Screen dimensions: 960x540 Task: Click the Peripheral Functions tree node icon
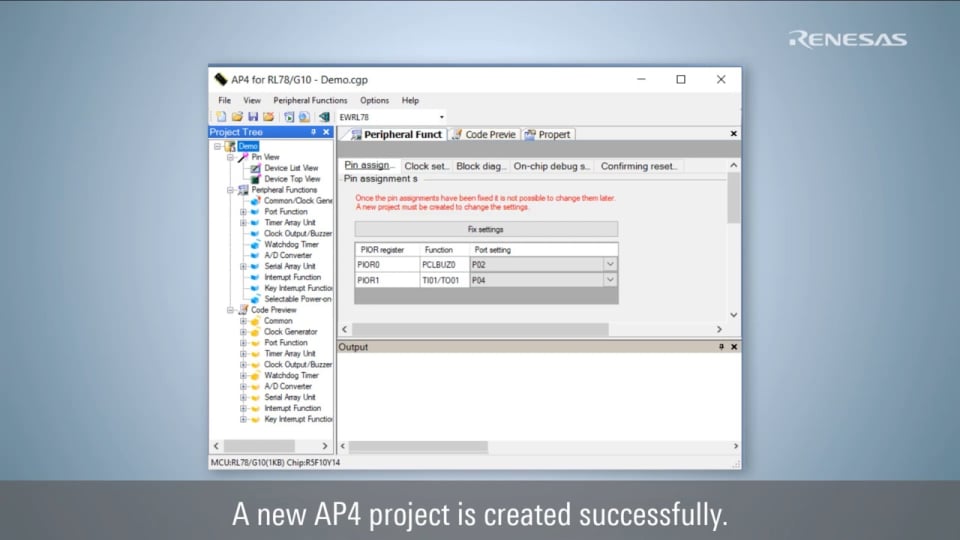click(243, 190)
